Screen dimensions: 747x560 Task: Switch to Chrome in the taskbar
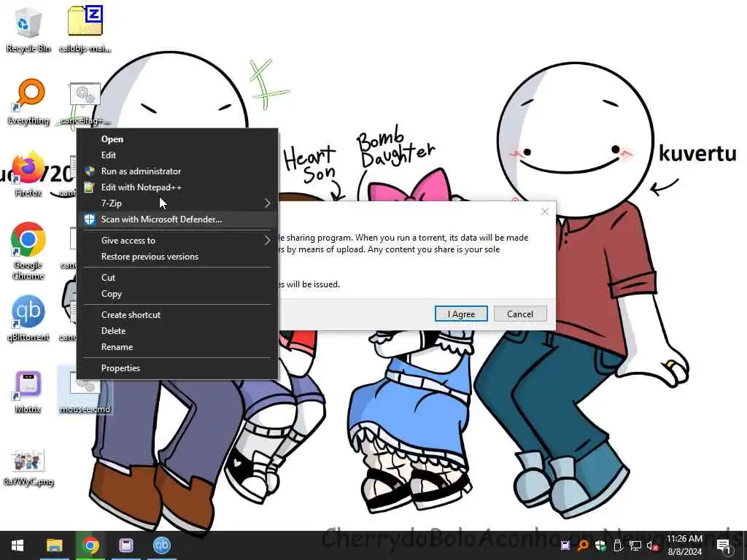(x=90, y=545)
